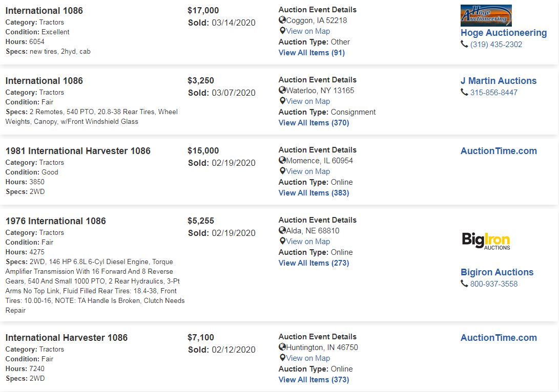Click the BigIron Auctions logo image
This screenshot has height=392, width=559.
click(x=486, y=241)
